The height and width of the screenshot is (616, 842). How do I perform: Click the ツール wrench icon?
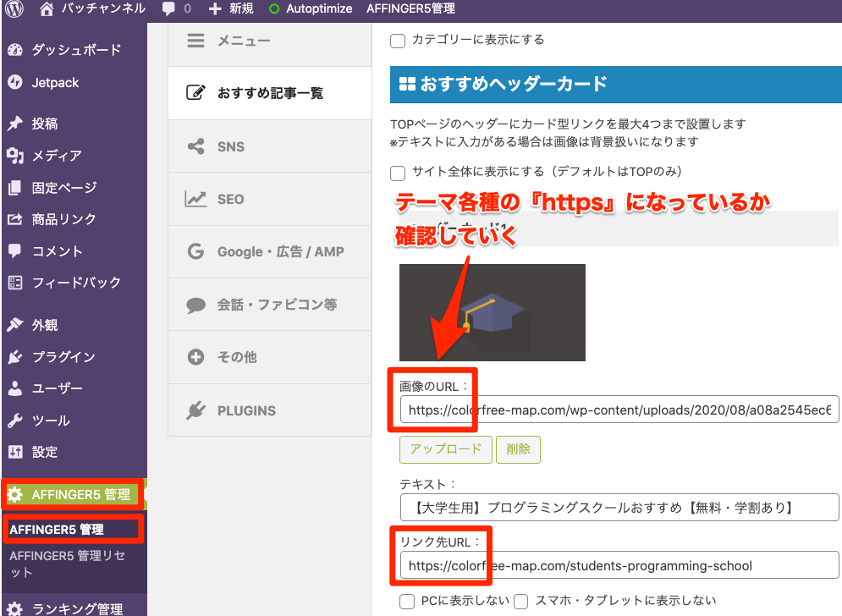click(x=15, y=421)
